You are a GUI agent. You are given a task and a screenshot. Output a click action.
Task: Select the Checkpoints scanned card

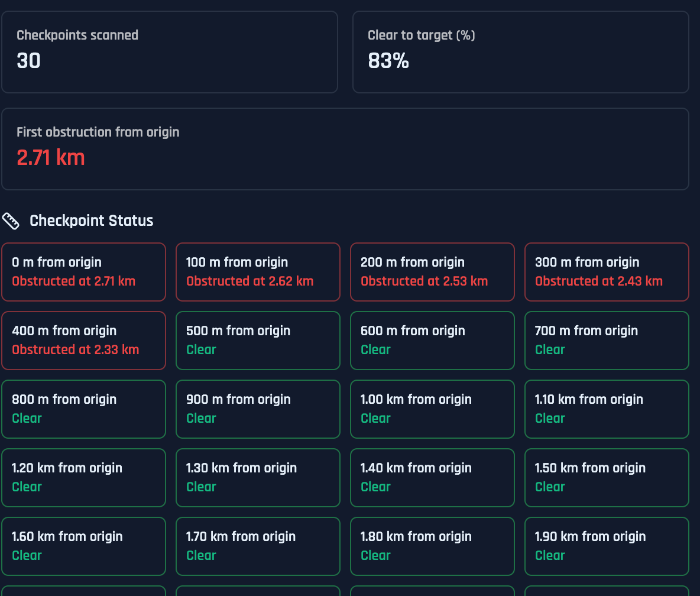point(170,52)
